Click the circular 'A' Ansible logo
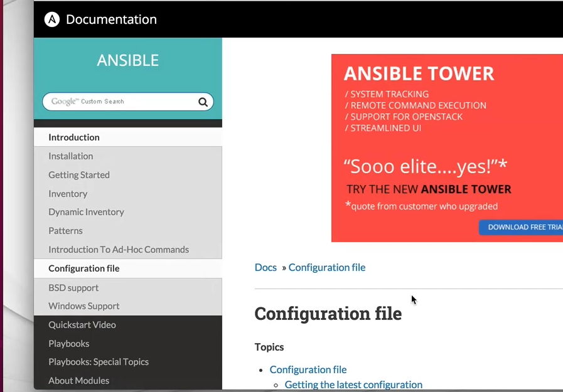Image resolution: width=563 pixels, height=392 pixels. pyautogui.click(x=51, y=19)
